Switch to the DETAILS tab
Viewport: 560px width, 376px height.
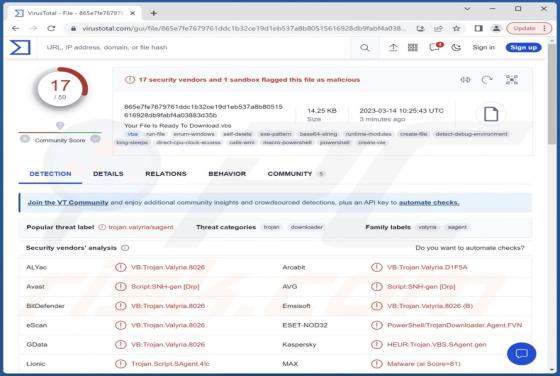click(x=108, y=174)
